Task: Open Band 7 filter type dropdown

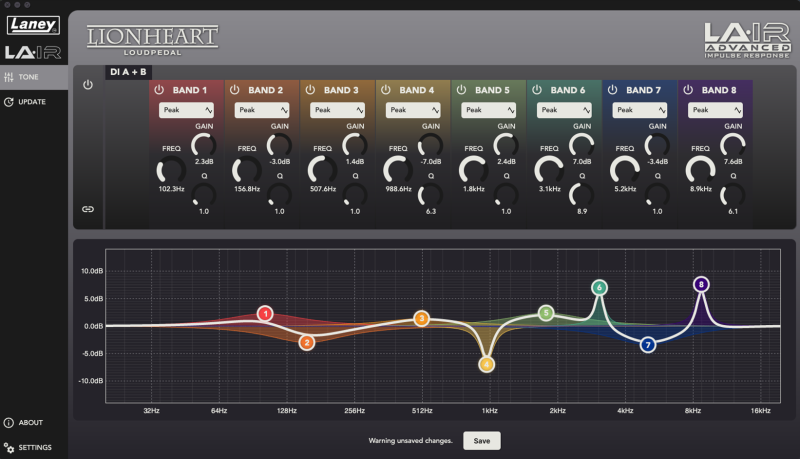Action: (x=639, y=110)
